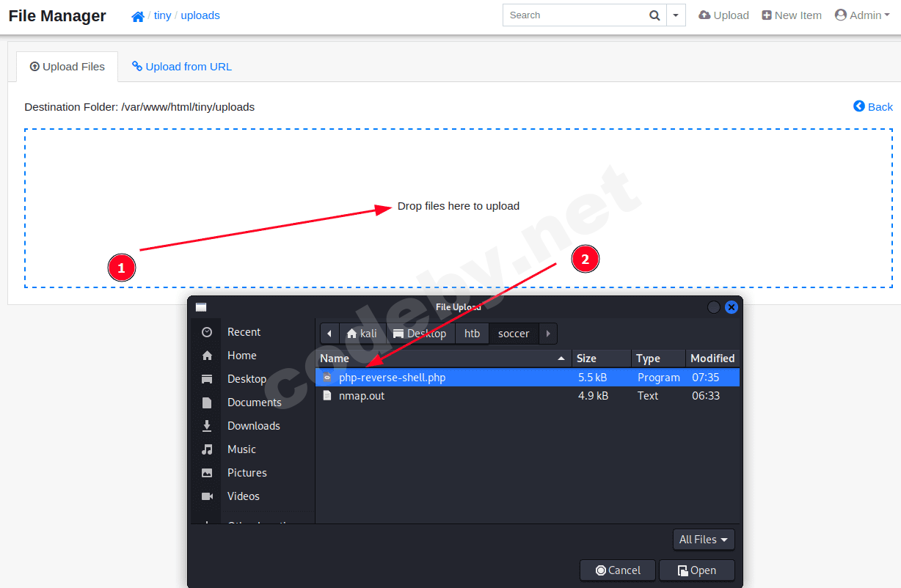Viewport: 901px width, 588px height.
Task: Click New Item in navbar
Action: coord(792,15)
